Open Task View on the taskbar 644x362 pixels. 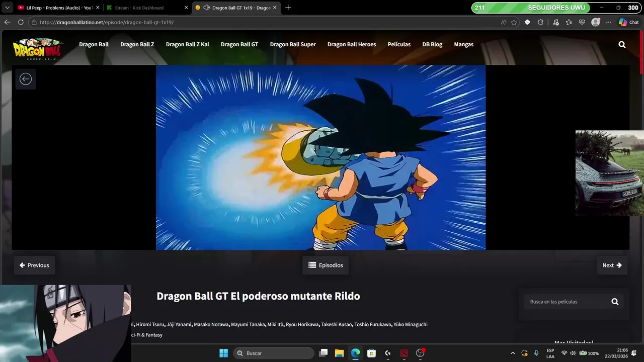(x=324, y=353)
